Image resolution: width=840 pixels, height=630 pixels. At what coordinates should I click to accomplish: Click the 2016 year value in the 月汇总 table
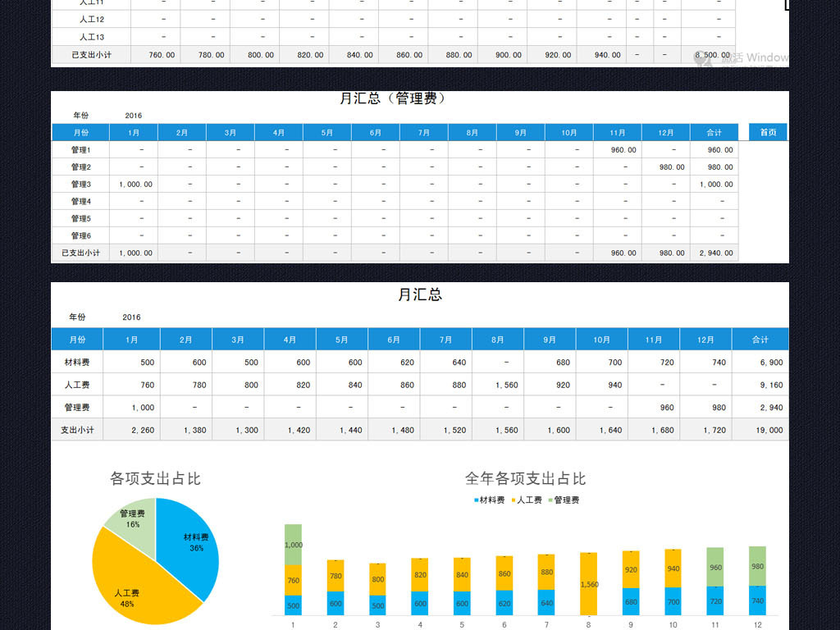click(131, 317)
